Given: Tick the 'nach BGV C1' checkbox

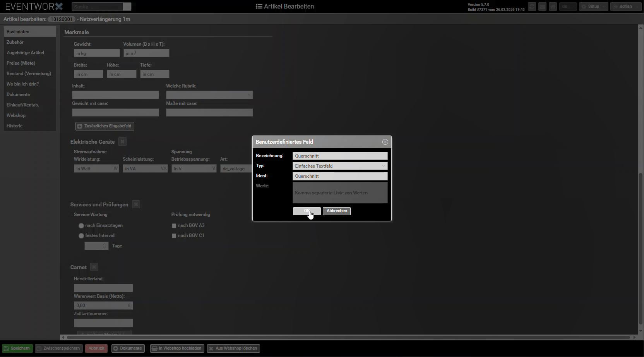Looking at the screenshot, I should pos(174,236).
